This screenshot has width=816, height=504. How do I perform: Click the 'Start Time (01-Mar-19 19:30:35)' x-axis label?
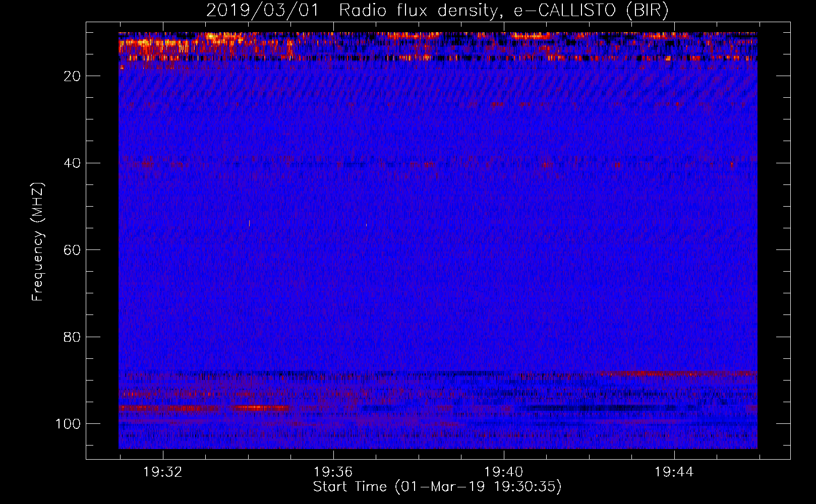pyautogui.click(x=437, y=487)
